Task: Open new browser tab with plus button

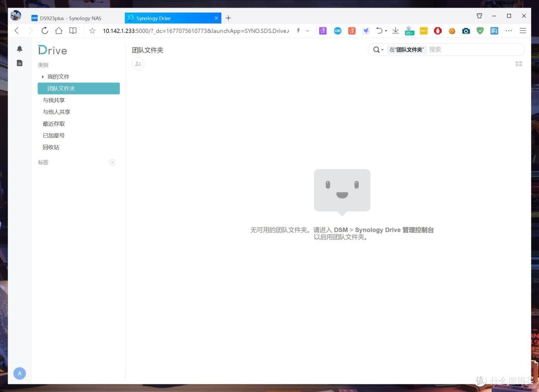Action: point(228,18)
